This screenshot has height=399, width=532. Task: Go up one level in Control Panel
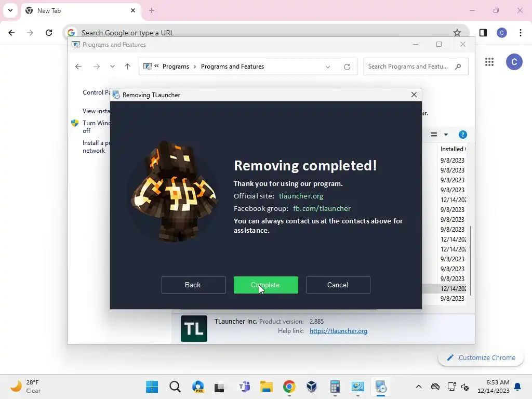pyautogui.click(x=128, y=66)
